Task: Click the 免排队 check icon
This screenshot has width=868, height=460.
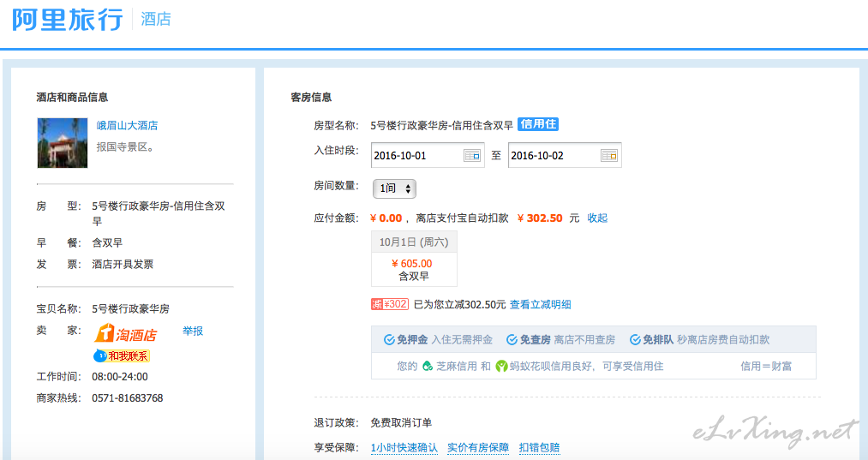Action: tap(635, 339)
